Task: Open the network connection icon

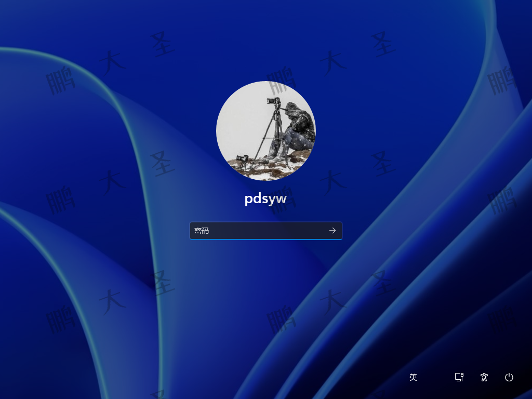Action: [x=459, y=377]
